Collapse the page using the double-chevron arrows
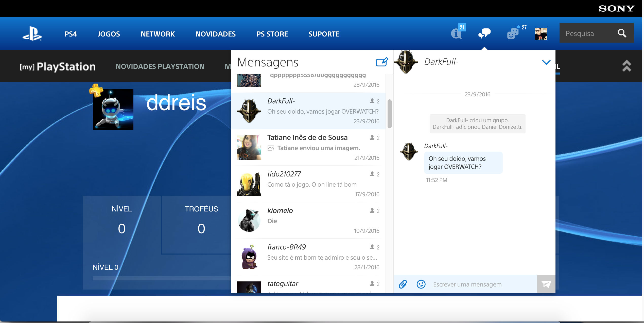Screen dimensions: 644x323 point(626,66)
